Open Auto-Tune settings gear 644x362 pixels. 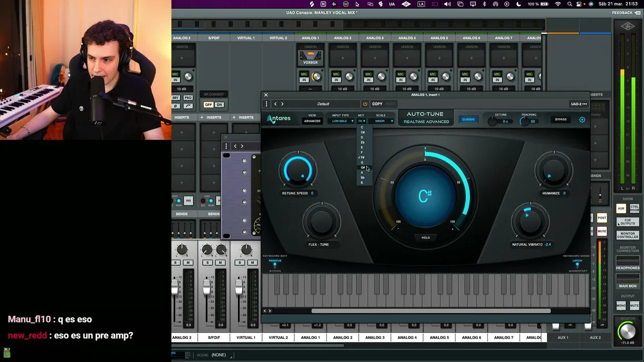[x=582, y=120]
